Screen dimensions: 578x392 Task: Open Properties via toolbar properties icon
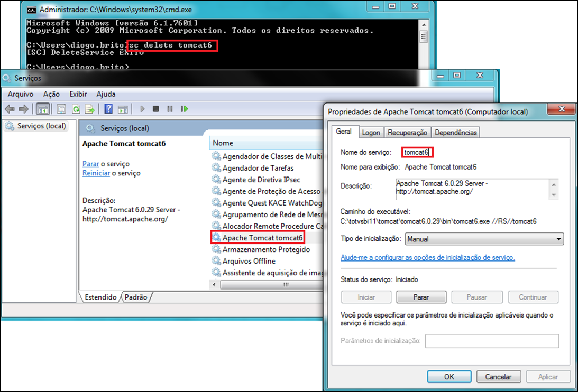(x=61, y=109)
